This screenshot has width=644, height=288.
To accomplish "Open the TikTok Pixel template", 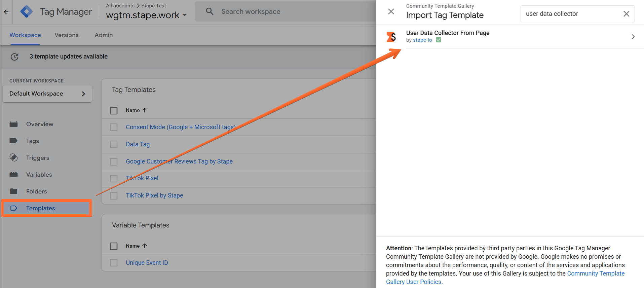I will tap(142, 178).
